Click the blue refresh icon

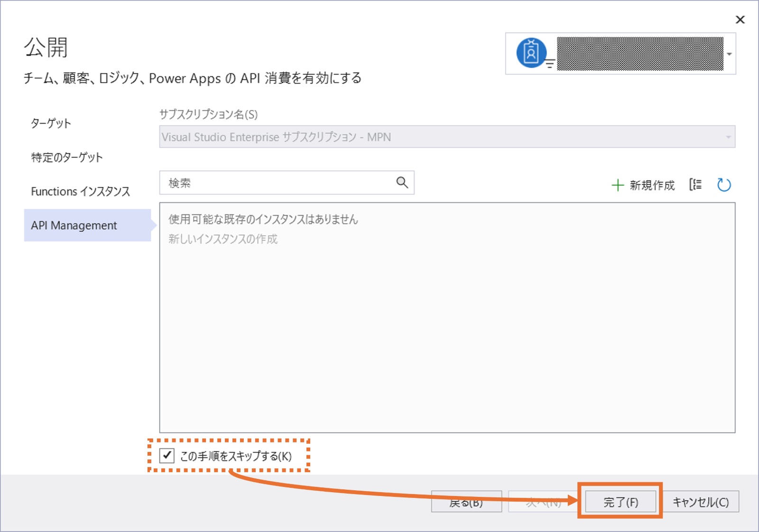pyautogui.click(x=724, y=184)
